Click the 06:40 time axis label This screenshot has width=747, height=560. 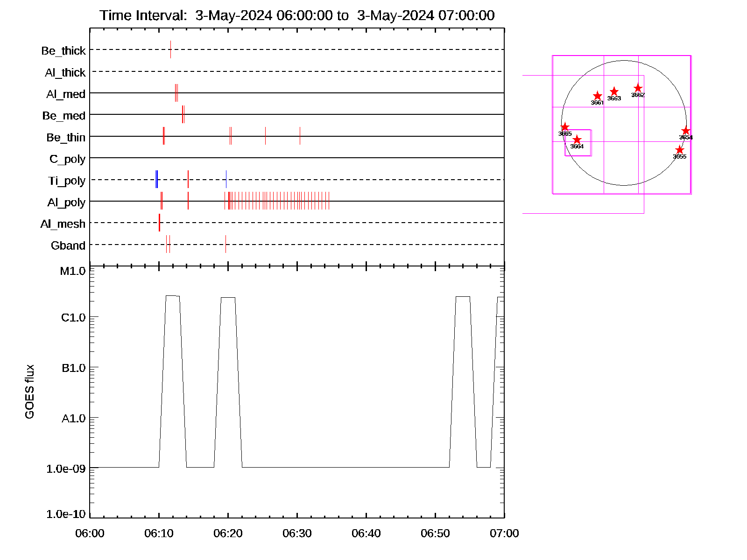(366, 533)
